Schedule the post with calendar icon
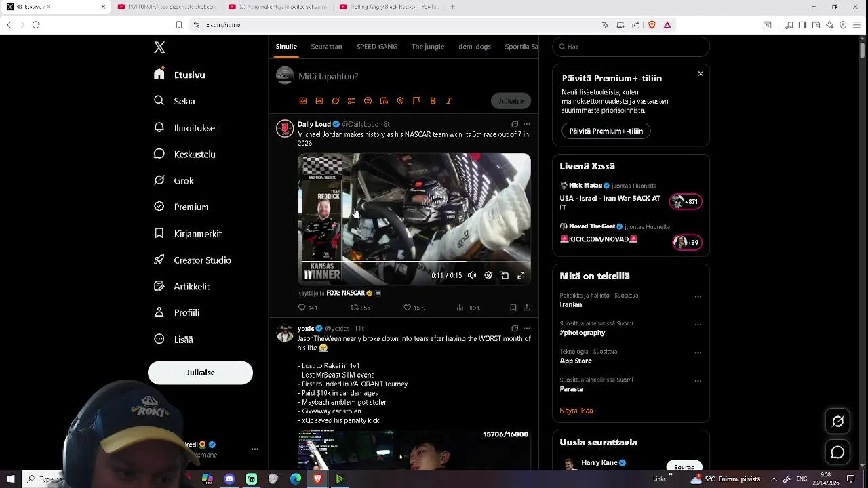 384,101
